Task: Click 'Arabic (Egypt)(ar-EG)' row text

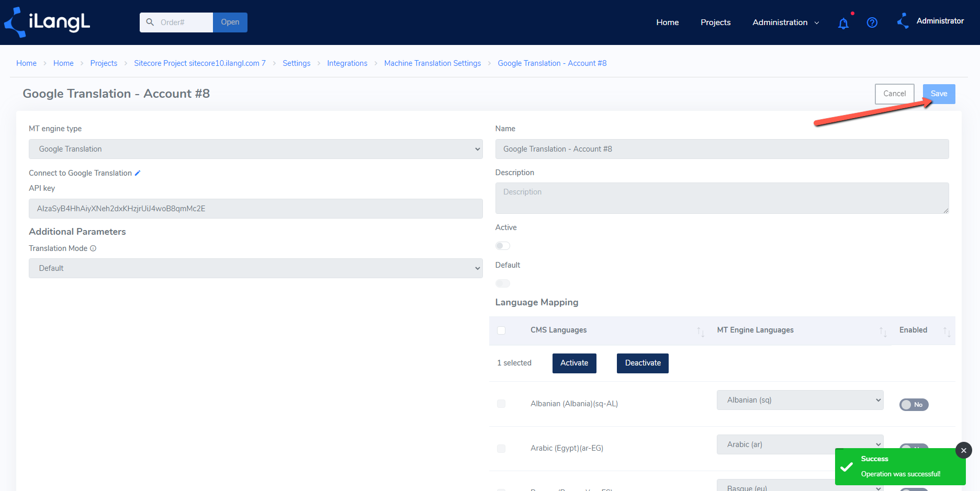Action: (x=567, y=448)
